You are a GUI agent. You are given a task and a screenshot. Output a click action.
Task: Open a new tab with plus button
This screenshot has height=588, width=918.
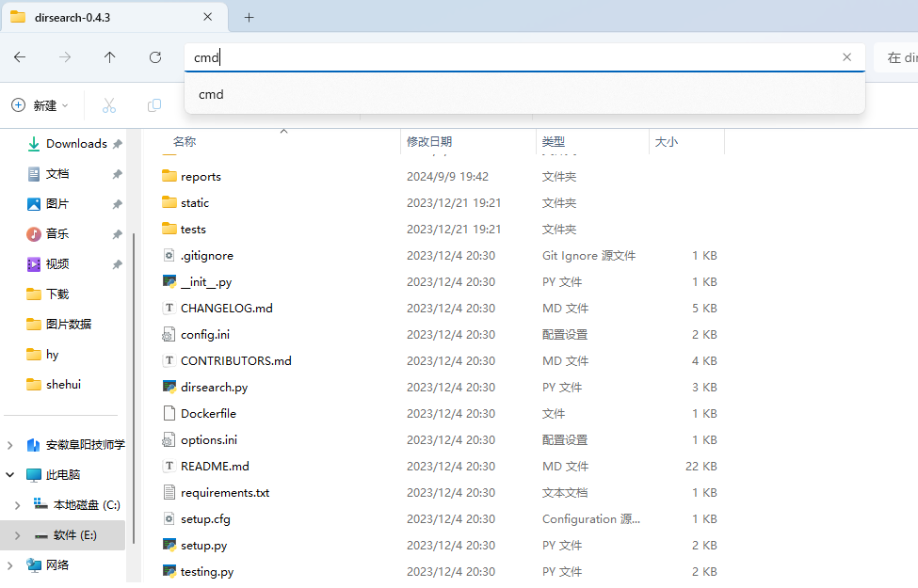point(250,17)
